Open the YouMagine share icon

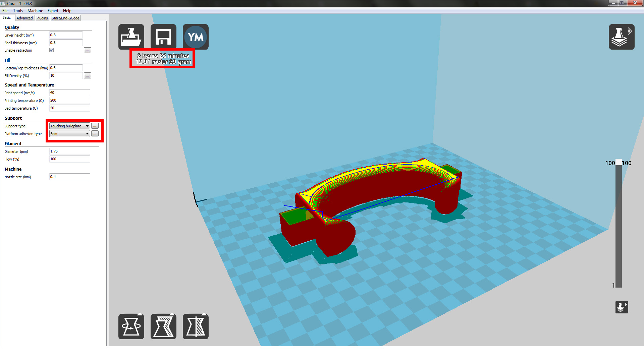click(196, 37)
